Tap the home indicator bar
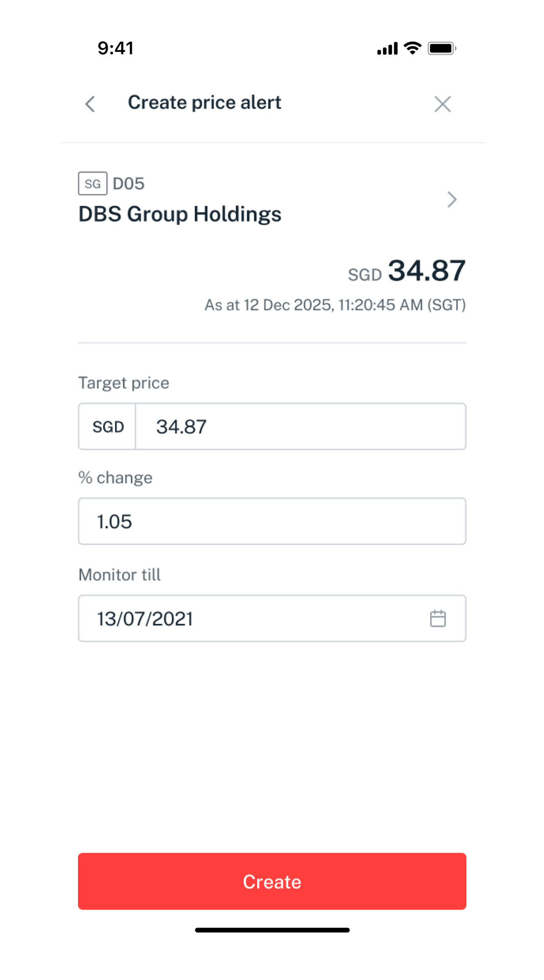 pos(272,930)
